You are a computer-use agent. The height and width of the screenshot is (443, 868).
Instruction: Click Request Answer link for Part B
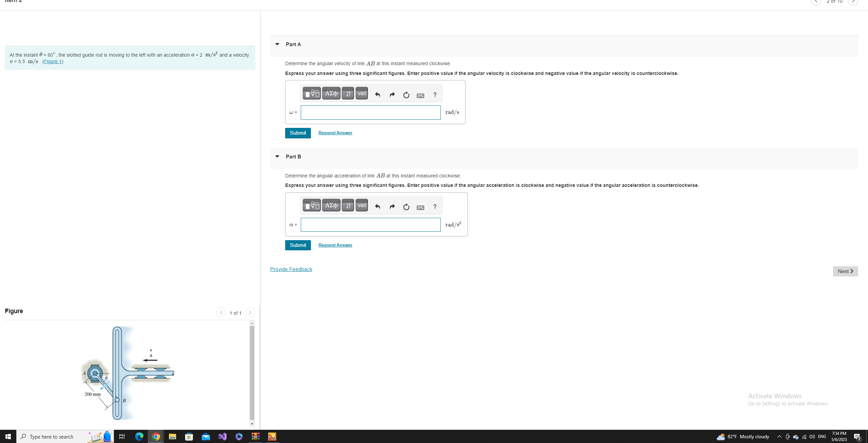pos(335,245)
